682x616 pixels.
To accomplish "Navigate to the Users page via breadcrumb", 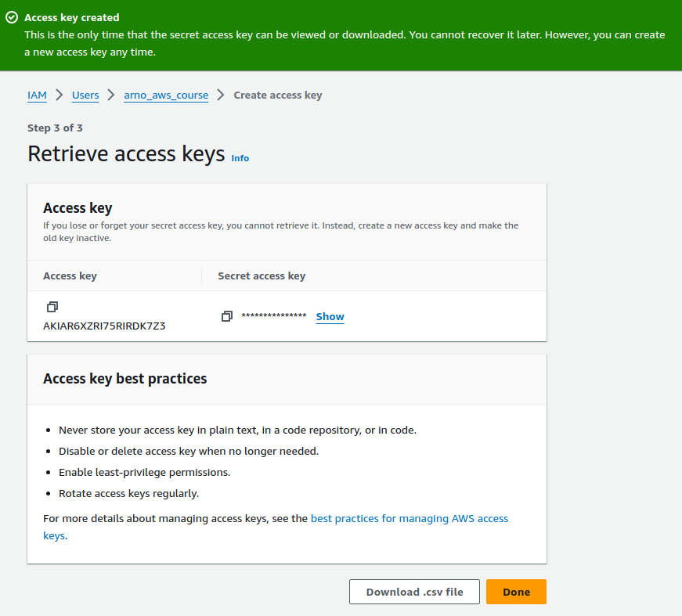I will coord(85,94).
